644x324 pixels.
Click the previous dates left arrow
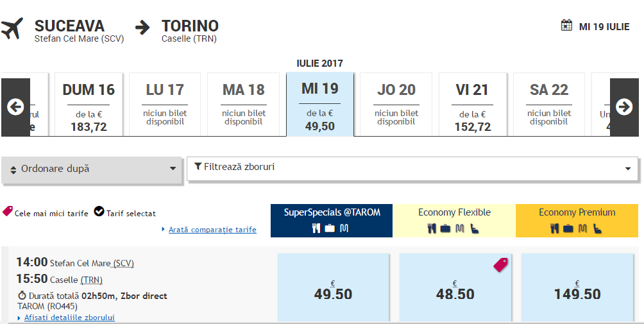point(15,107)
